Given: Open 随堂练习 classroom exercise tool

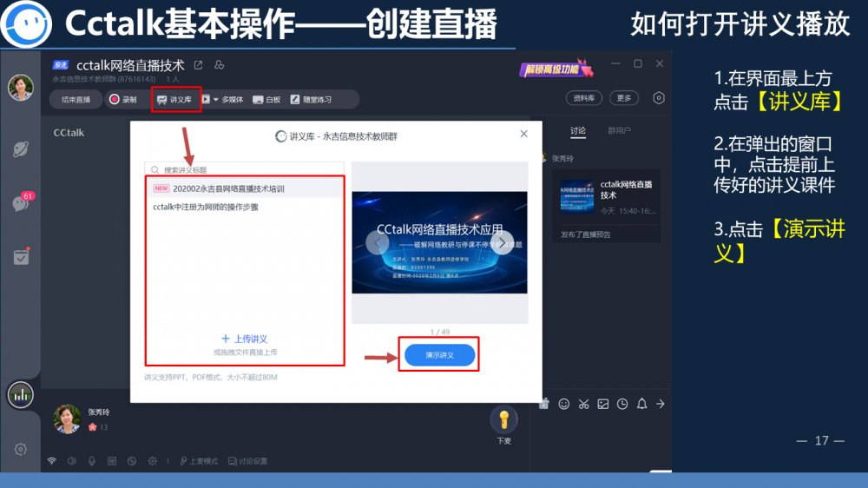Looking at the screenshot, I should coord(311,100).
